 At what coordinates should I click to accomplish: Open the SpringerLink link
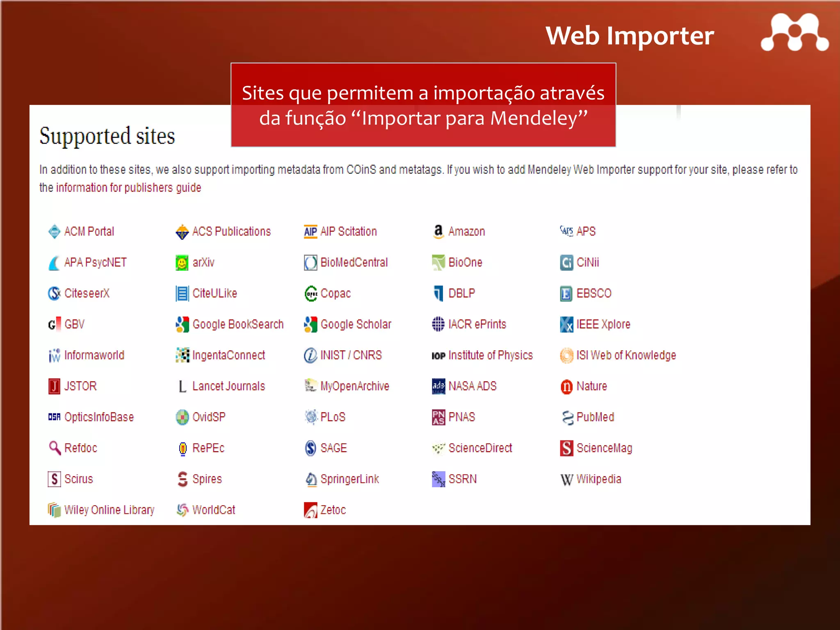tap(349, 479)
